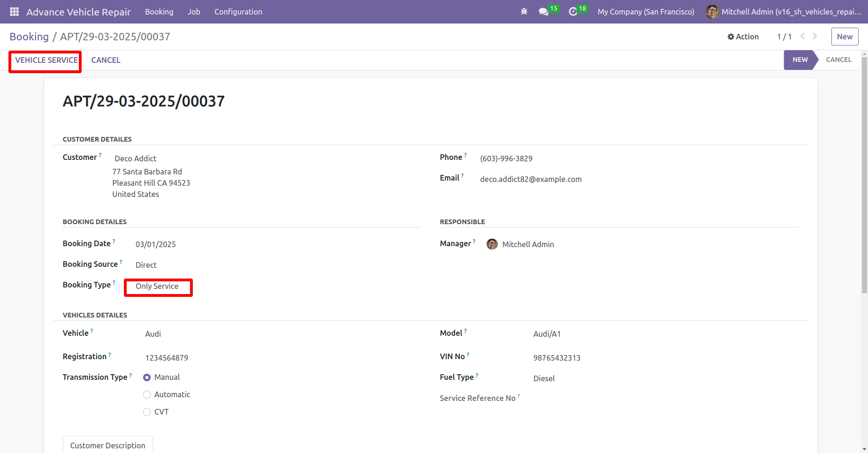The width and height of the screenshot is (868, 453).
Task: Open the Mitchell Admin user menu
Action: point(784,12)
